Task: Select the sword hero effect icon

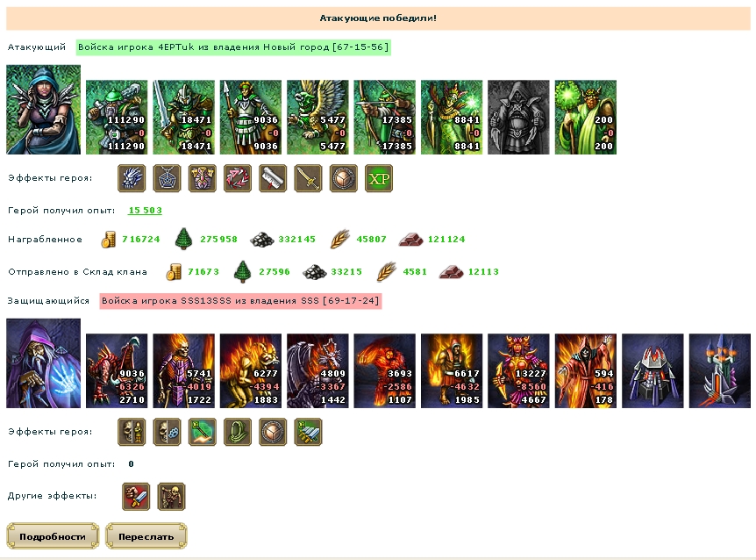Action: pos(308,178)
